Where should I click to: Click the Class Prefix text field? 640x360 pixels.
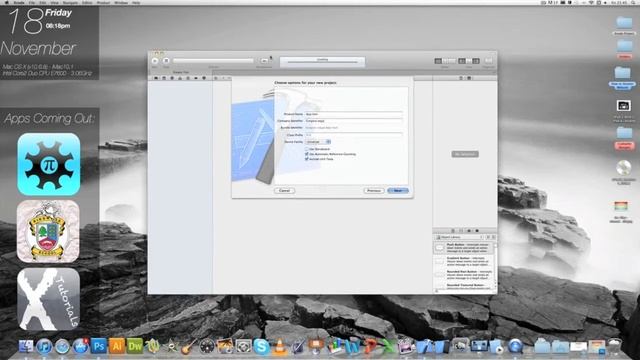coord(354,135)
